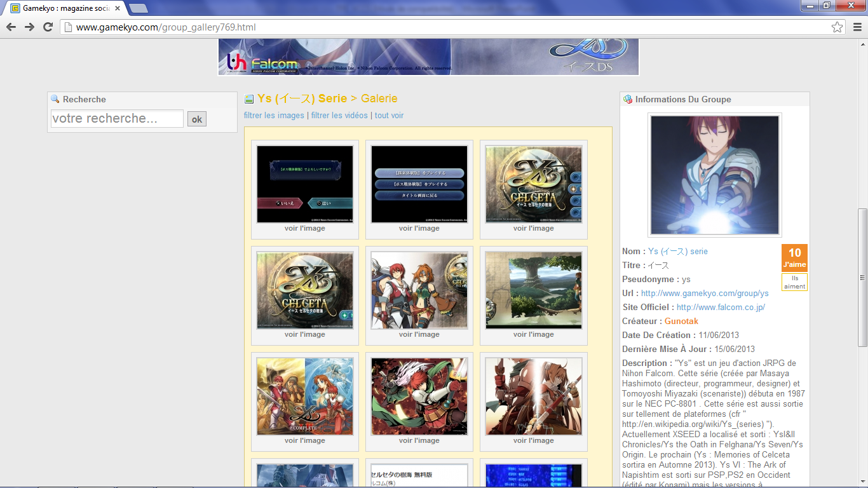Go forward in browser history
868x488 pixels.
[x=29, y=27]
